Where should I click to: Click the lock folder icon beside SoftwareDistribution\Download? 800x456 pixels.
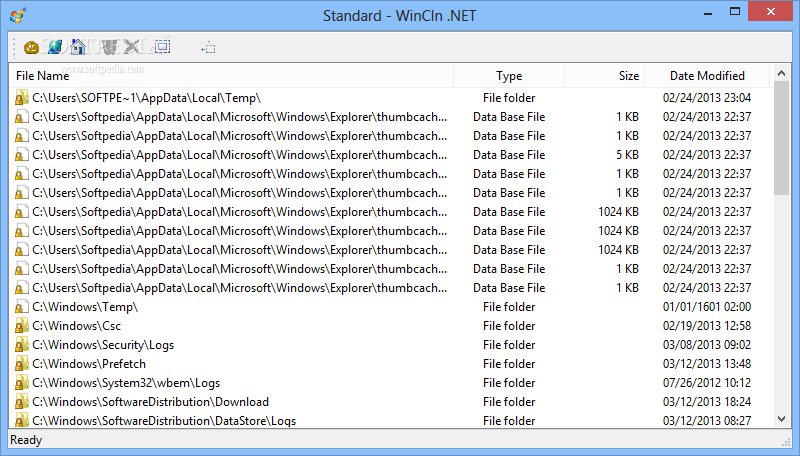pyautogui.click(x=21, y=401)
